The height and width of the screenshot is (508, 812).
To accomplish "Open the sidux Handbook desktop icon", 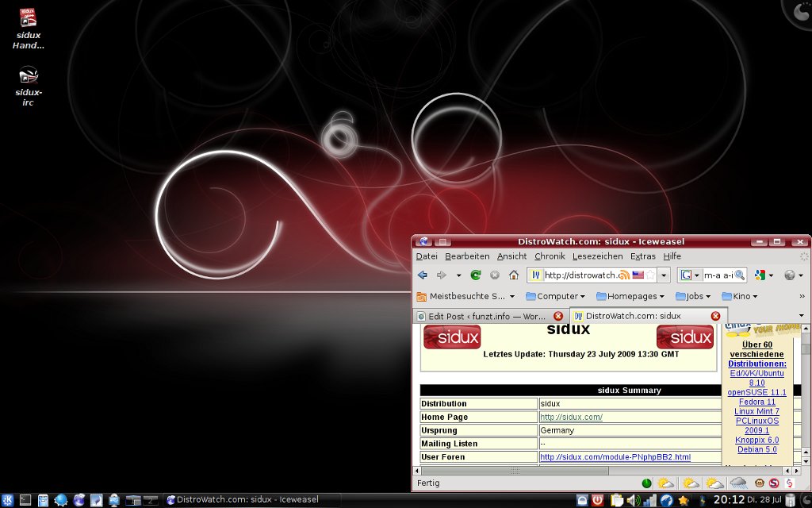I will pos(29,29).
